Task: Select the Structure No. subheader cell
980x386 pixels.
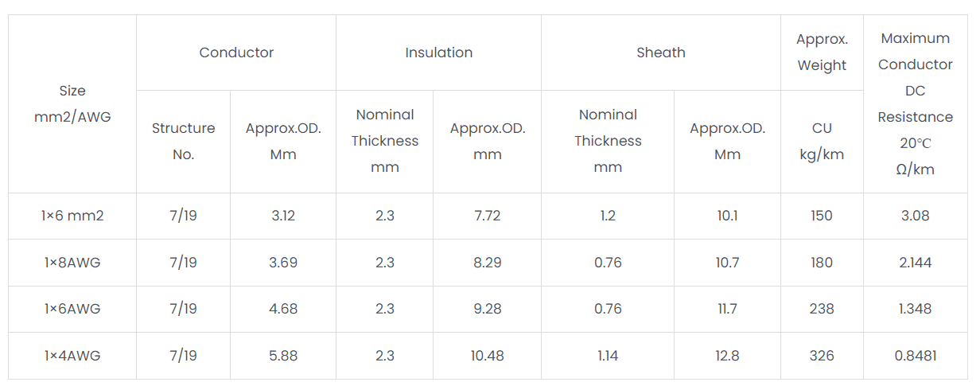Action: coord(183,141)
